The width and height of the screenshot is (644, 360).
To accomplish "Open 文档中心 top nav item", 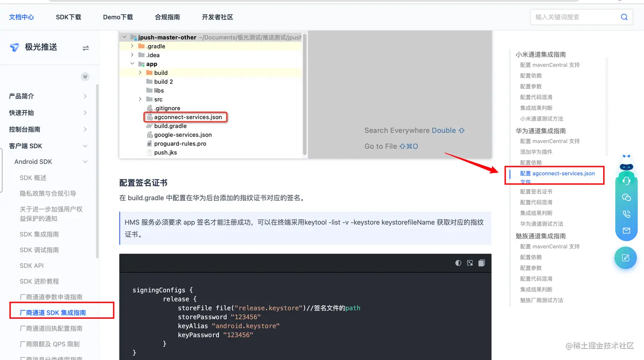I will (x=21, y=17).
